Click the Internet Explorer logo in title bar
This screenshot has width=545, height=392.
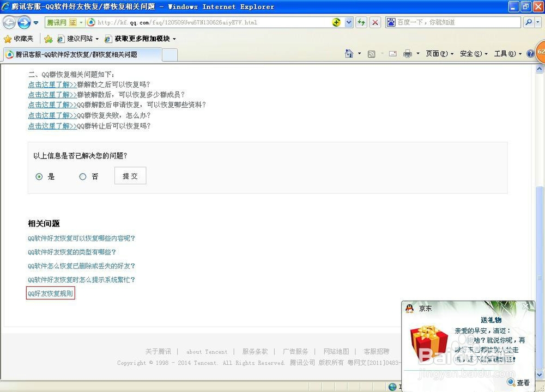point(5,6)
